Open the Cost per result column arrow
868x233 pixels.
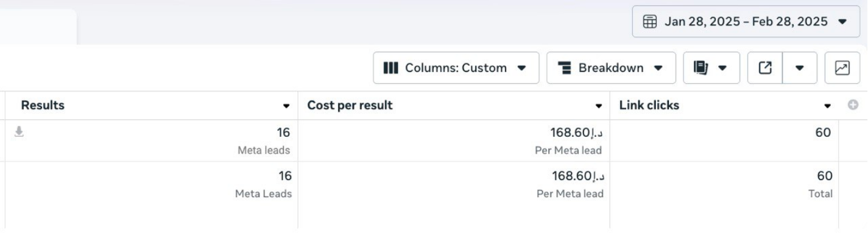pyautogui.click(x=599, y=106)
